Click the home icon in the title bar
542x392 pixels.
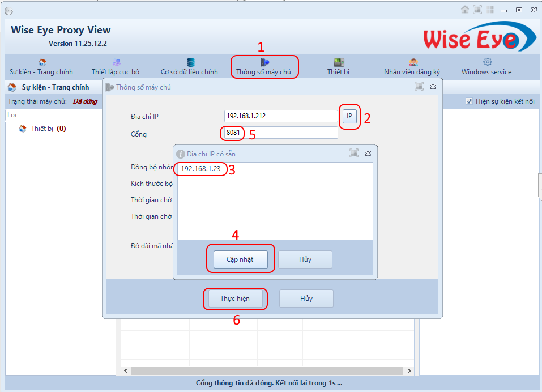pos(466,9)
